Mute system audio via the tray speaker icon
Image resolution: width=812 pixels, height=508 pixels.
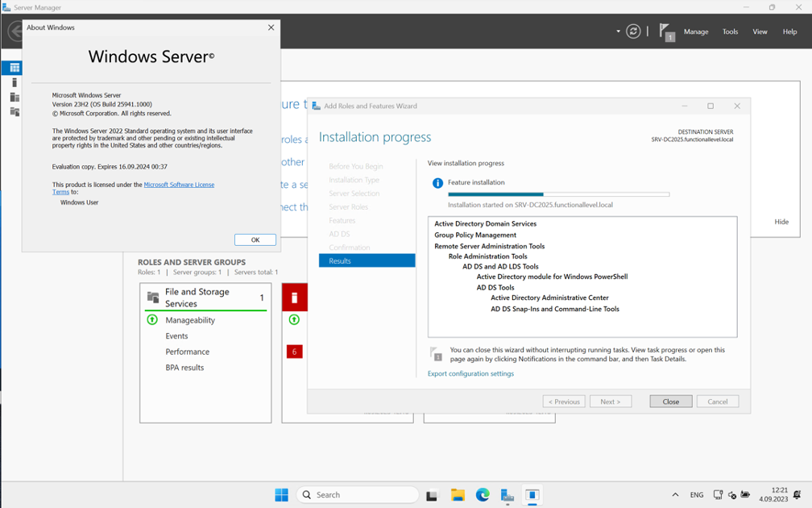click(731, 495)
